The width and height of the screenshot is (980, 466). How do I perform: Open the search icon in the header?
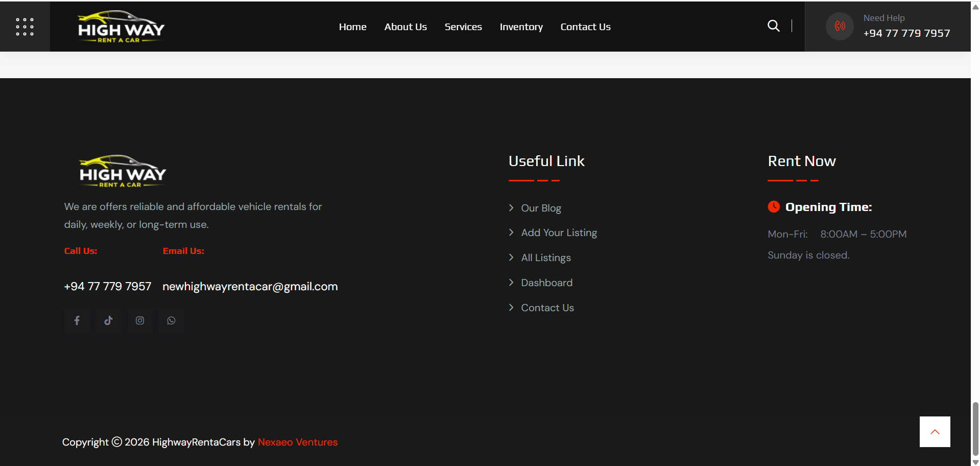pos(773,26)
